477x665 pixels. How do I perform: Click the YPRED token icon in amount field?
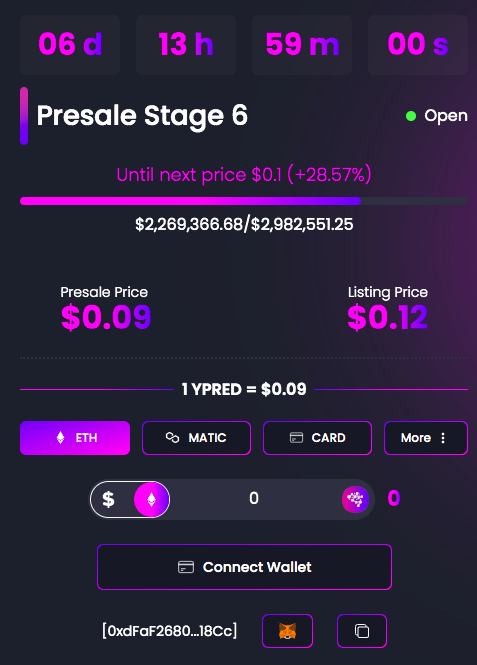[x=355, y=499]
